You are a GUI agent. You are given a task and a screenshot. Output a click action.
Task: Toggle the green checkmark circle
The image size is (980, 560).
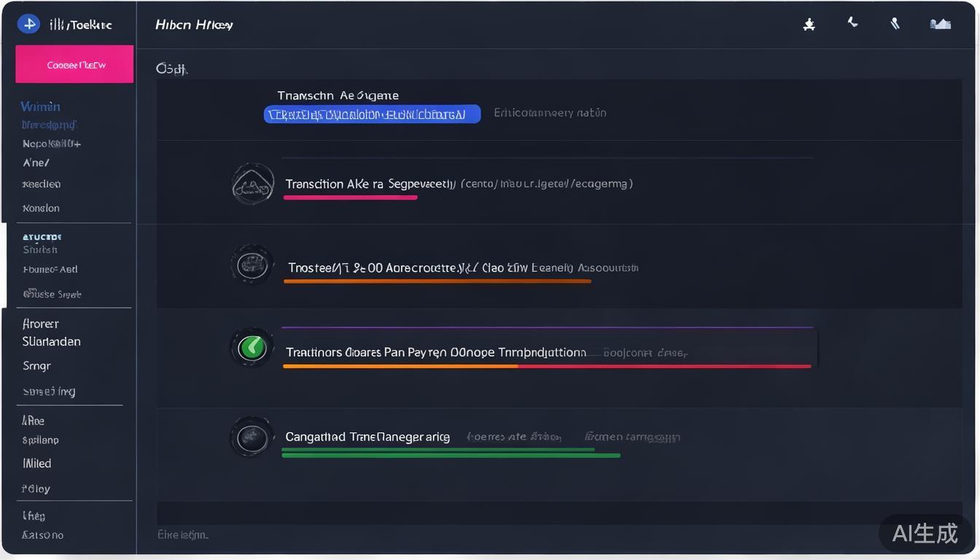(252, 348)
